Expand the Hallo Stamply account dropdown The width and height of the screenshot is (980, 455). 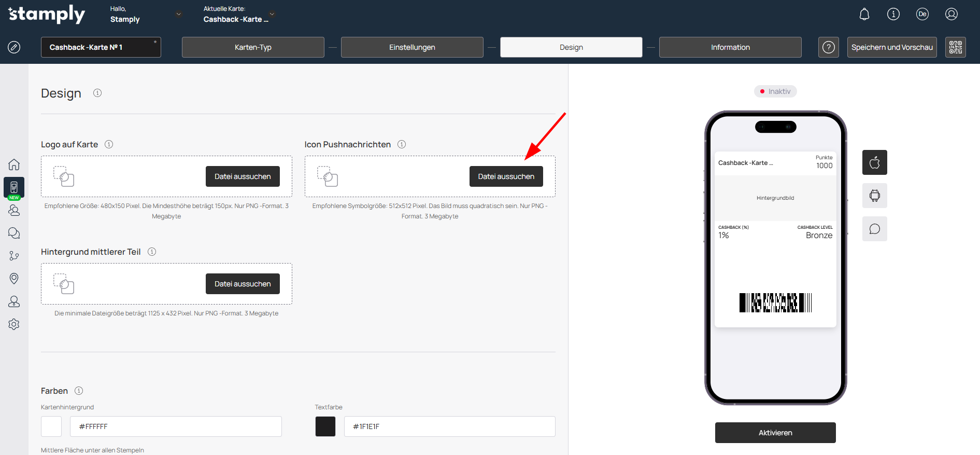pyautogui.click(x=178, y=15)
